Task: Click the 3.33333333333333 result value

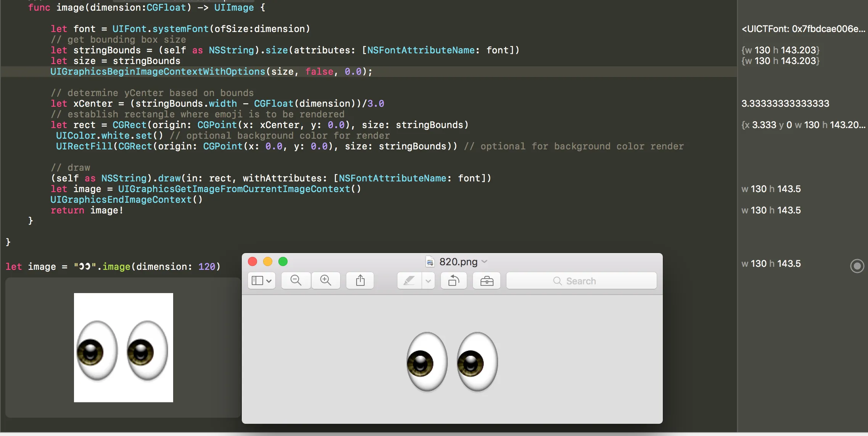Action: pos(785,104)
